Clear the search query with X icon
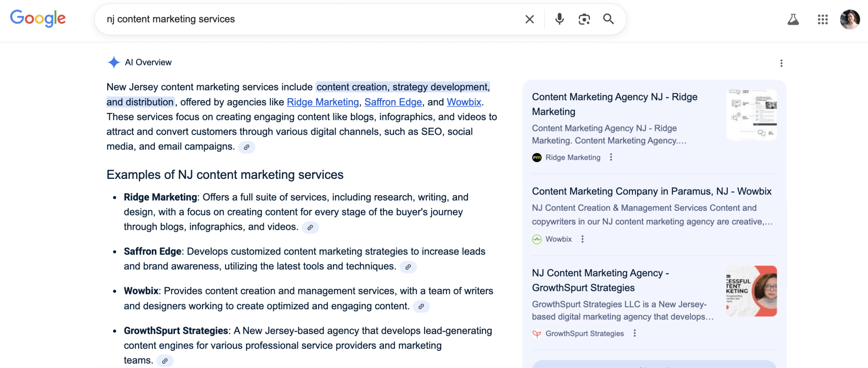Viewport: 868px width, 368px height. click(x=529, y=19)
